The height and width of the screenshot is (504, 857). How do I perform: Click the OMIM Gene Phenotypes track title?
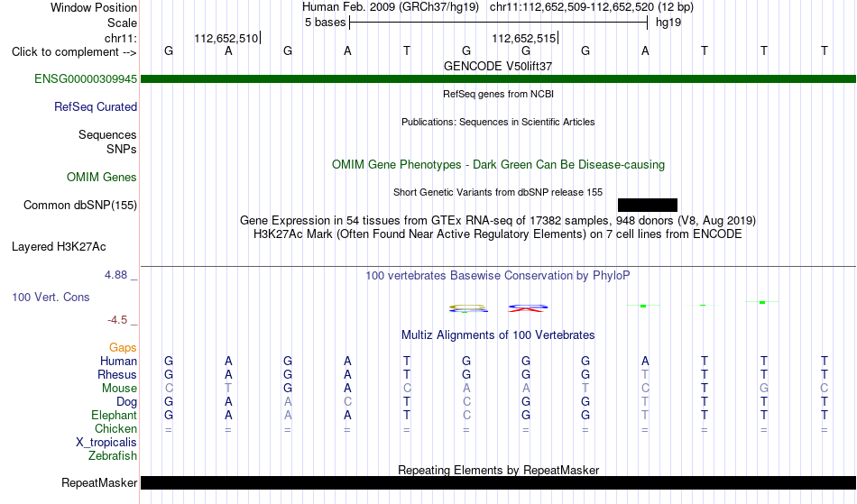pyautogui.click(x=498, y=165)
